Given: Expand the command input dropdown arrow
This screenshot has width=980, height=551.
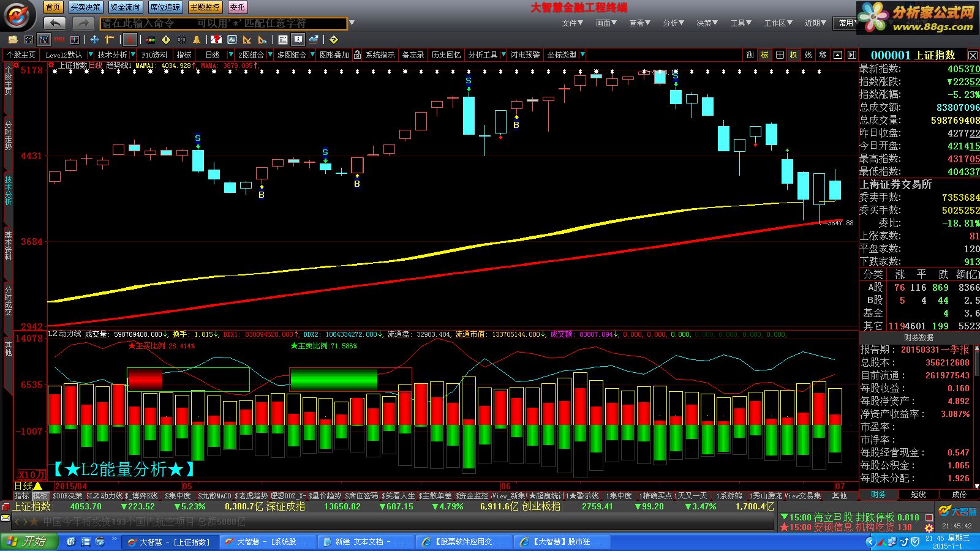Looking at the screenshot, I should coord(352,23).
